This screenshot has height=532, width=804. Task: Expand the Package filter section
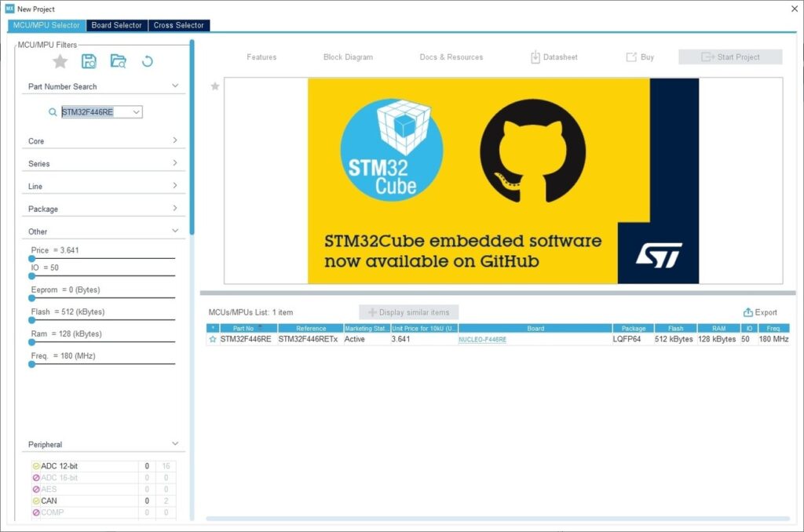pos(174,209)
